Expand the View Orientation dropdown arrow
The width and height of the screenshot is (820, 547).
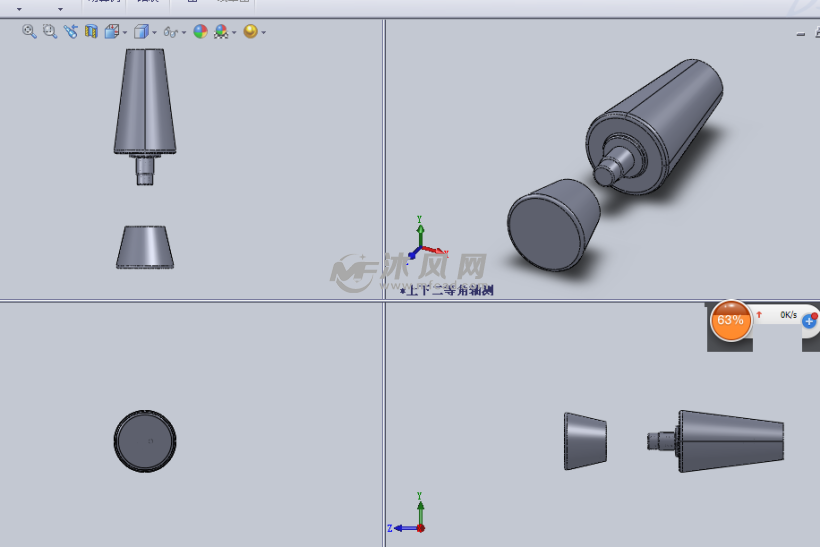point(123,33)
